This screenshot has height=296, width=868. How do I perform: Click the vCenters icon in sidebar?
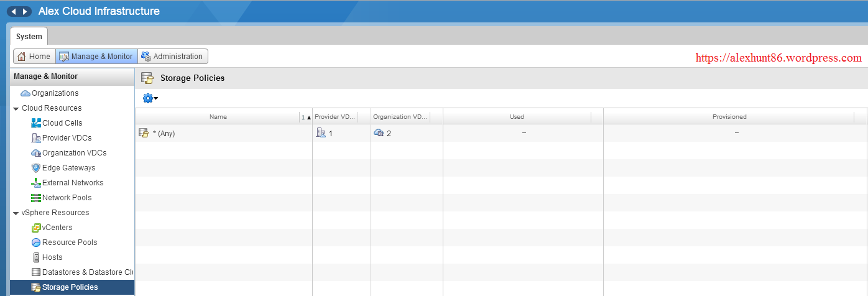point(36,228)
